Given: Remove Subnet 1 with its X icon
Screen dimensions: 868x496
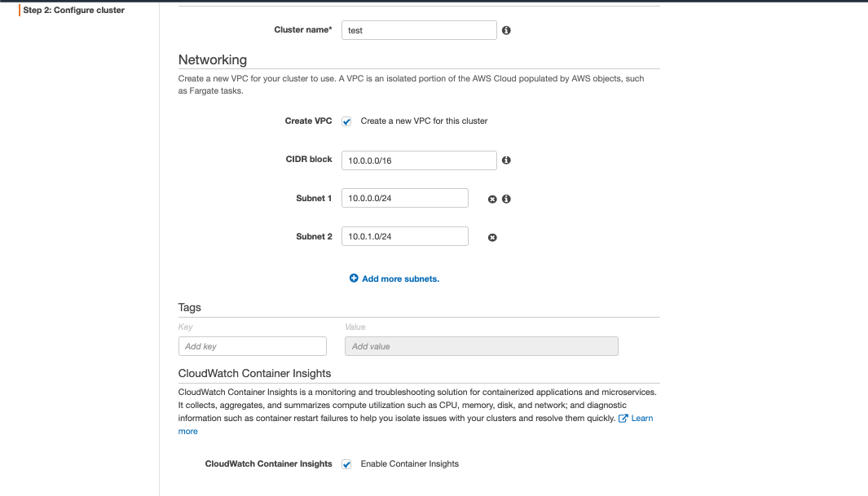Looking at the screenshot, I should tap(492, 199).
